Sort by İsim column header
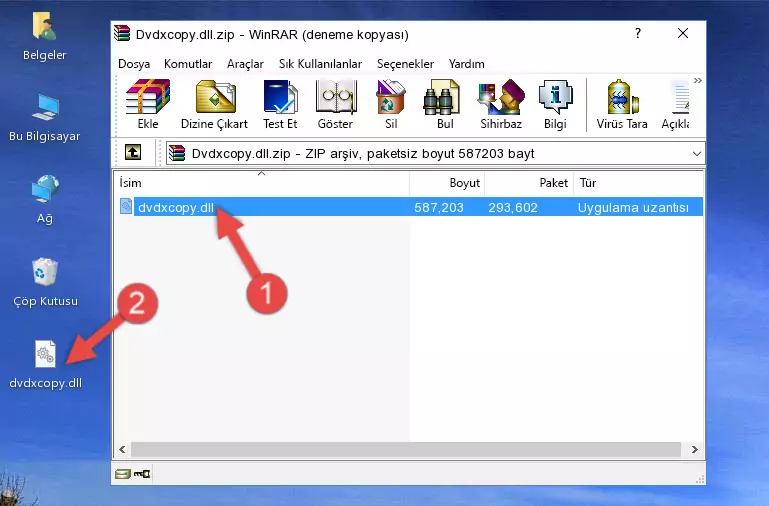769x506 pixels. (x=262, y=183)
